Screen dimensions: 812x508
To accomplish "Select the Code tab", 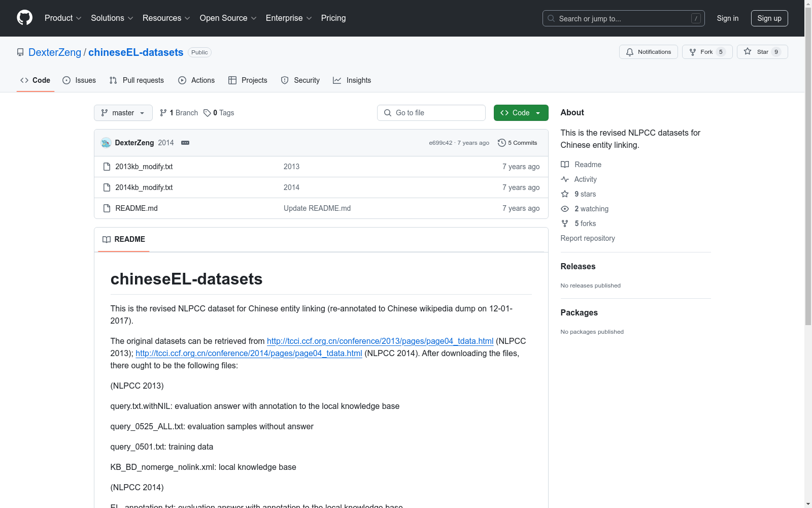I will pyautogui.click(x=35, y=80).
